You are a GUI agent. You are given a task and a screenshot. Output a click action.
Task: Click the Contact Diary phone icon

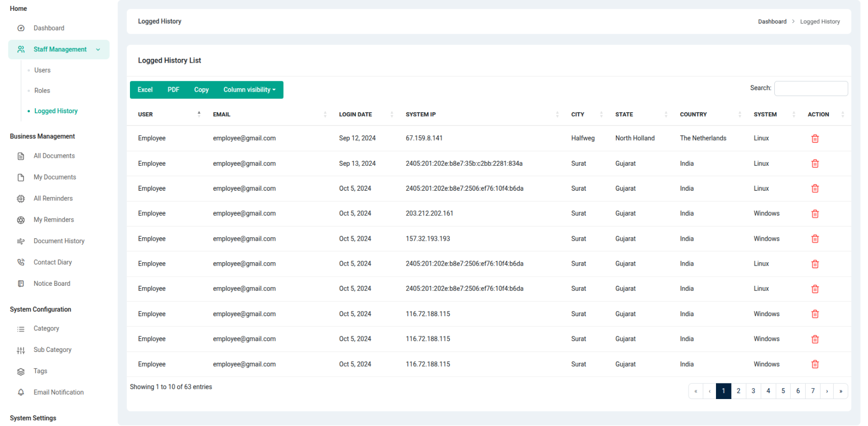tap(21, 263)
